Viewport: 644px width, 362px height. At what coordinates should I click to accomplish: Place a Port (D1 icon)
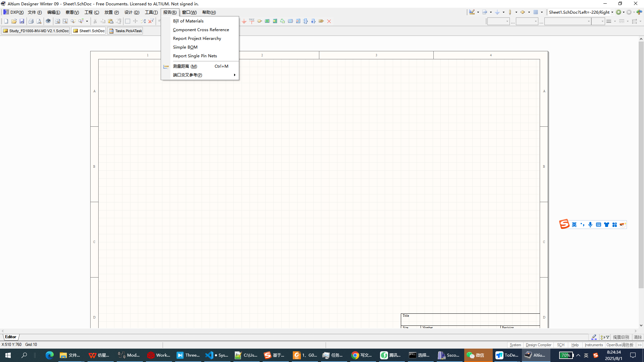(321, 21)
